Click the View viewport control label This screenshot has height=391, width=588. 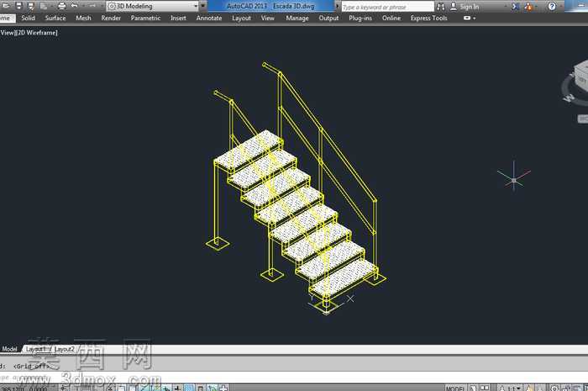(x=7, y=33)
